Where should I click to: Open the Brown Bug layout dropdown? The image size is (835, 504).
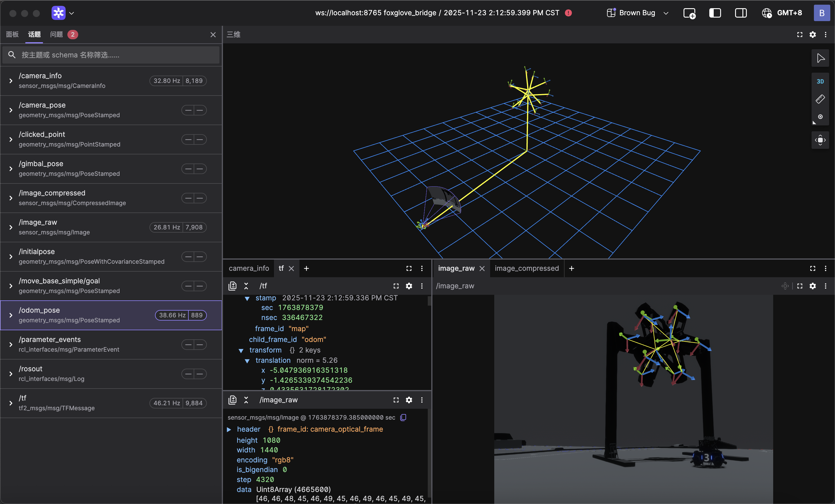tap(638, 13)
